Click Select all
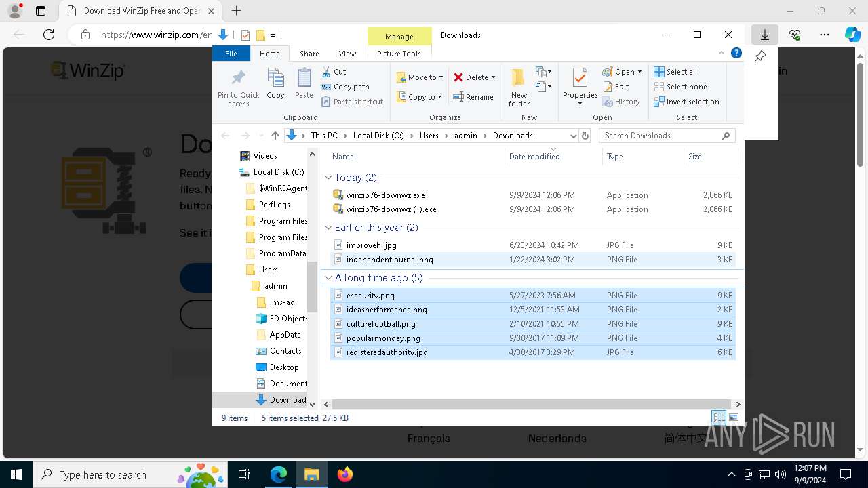The height and width of the screenshot is (488, 868). point(675,72)
